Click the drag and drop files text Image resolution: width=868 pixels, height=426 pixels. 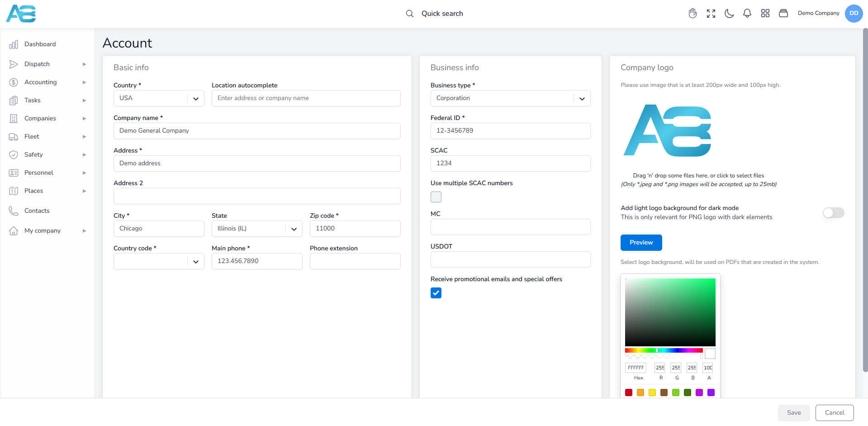click(698, 176)
